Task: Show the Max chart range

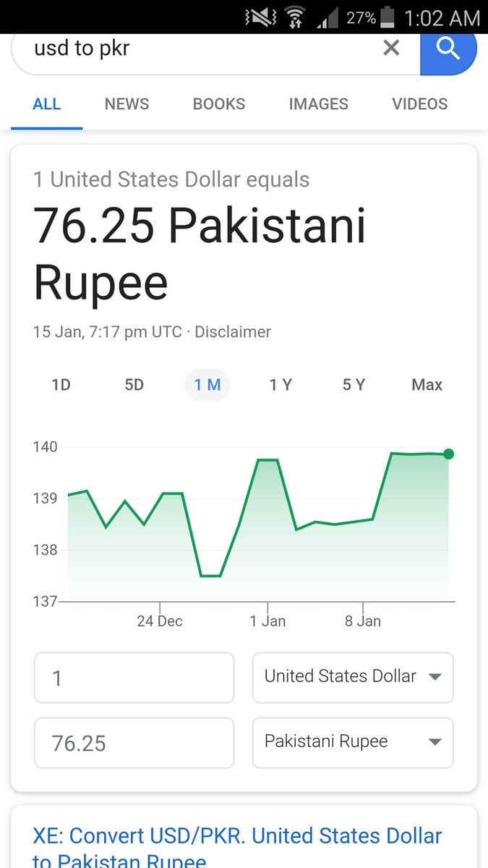Action: [427, 385]
